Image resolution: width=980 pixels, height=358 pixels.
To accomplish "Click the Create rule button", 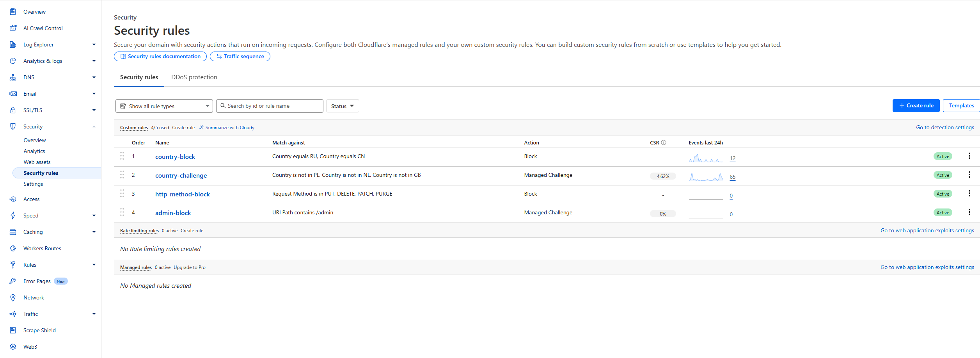I will pos(916,105).
